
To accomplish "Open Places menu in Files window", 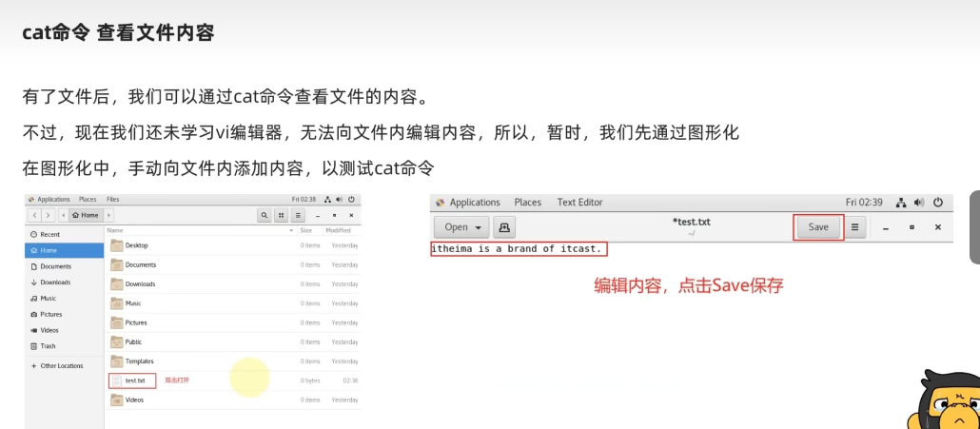I will [x=88, y=200].
